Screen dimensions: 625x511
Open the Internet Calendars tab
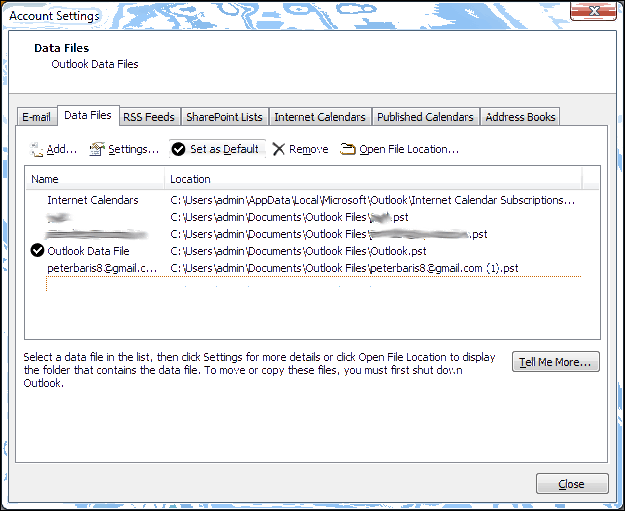coord(320,117)
